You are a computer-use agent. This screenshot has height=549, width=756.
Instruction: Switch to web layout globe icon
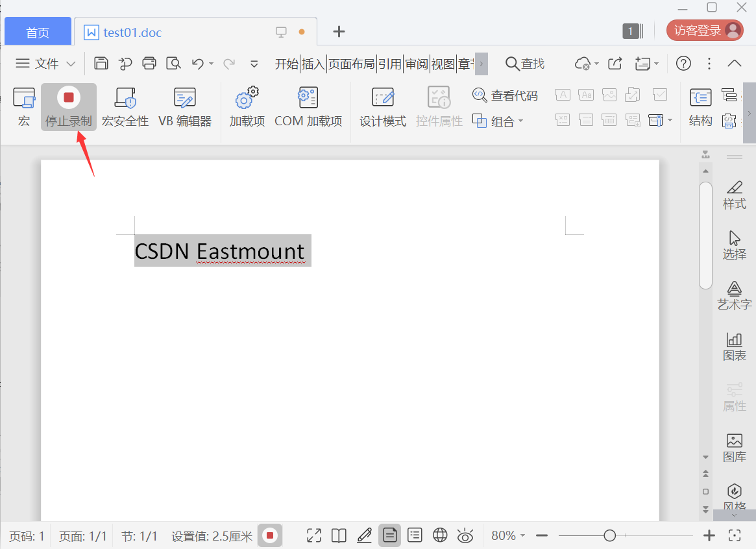tap(440, 535)
